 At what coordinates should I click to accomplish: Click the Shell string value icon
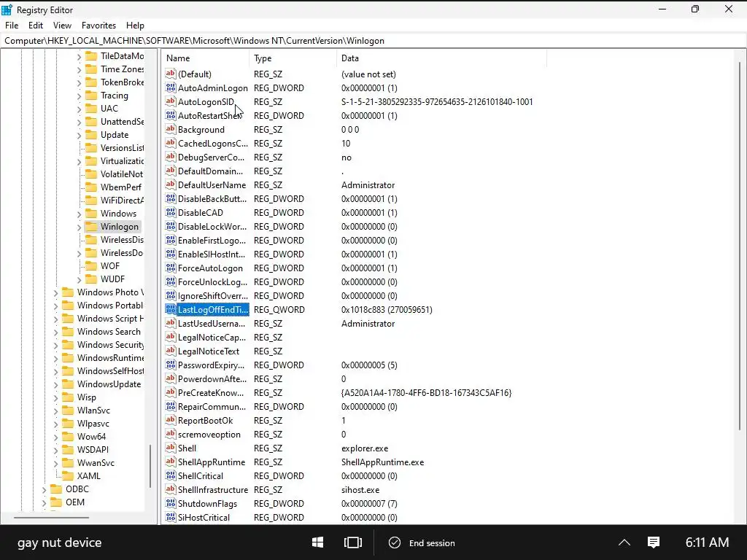[x=171, y=448]
